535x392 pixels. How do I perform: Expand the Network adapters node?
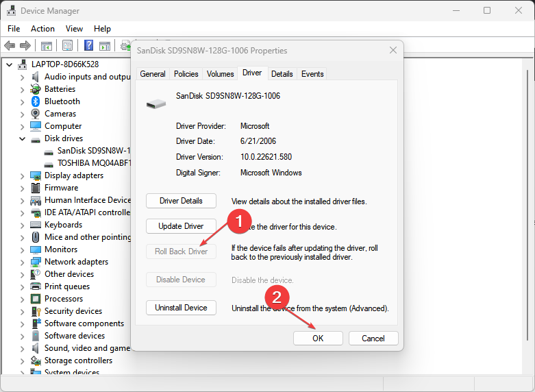click(22, 262)
